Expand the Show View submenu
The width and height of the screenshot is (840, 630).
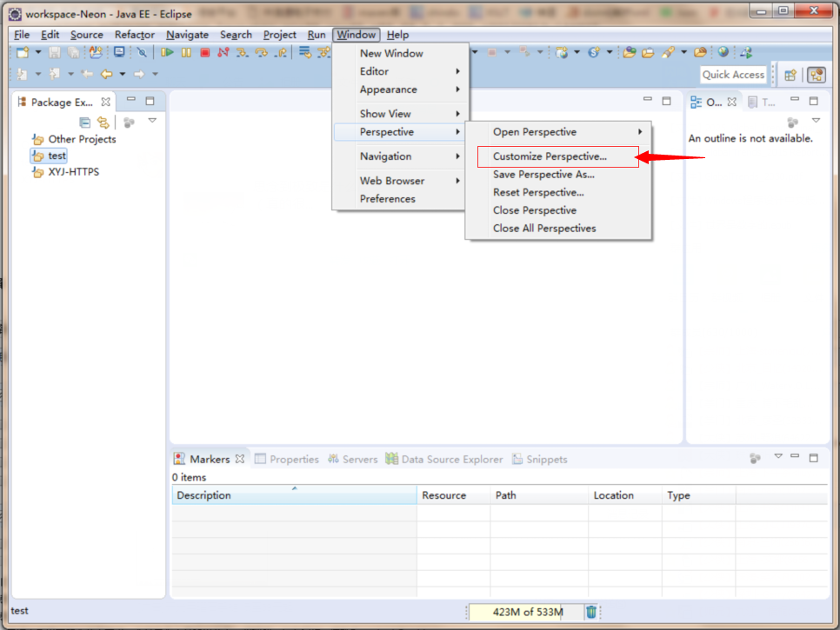click(401, 114)
